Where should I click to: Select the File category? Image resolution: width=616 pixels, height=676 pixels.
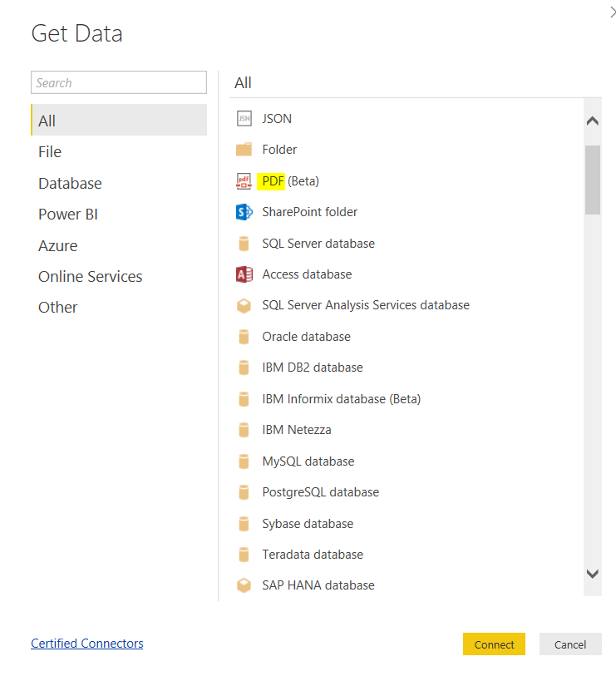(x=119, y=152)
